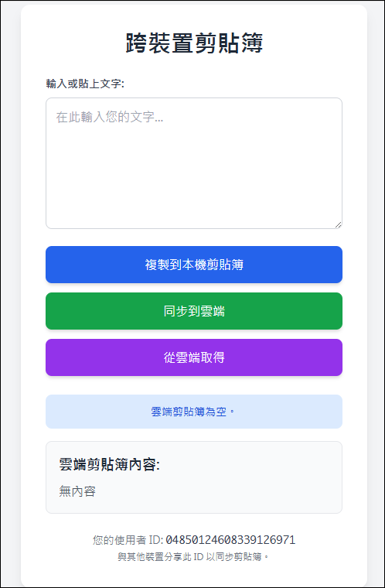
Task: Click the 您的使用者 ID label text
Action: pyautogui.click(x=127, y=540)
